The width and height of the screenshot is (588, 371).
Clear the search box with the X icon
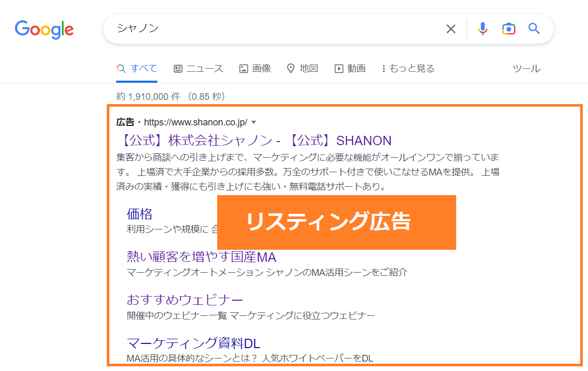point(451,29)
